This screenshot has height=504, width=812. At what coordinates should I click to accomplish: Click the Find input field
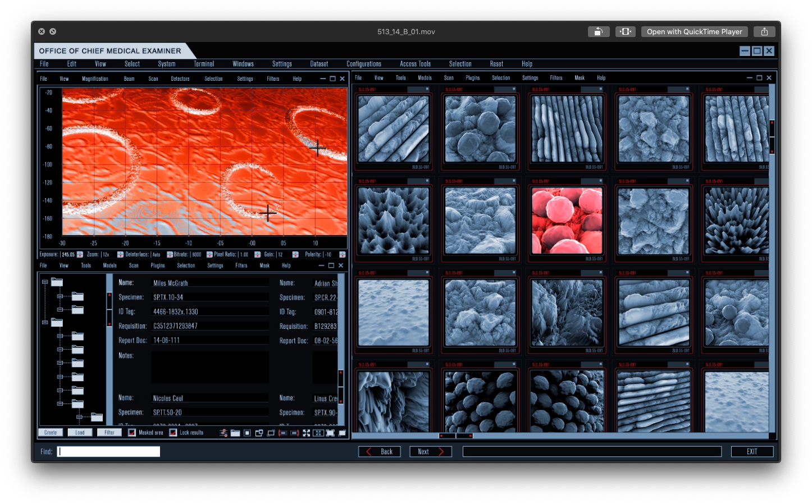108,452
